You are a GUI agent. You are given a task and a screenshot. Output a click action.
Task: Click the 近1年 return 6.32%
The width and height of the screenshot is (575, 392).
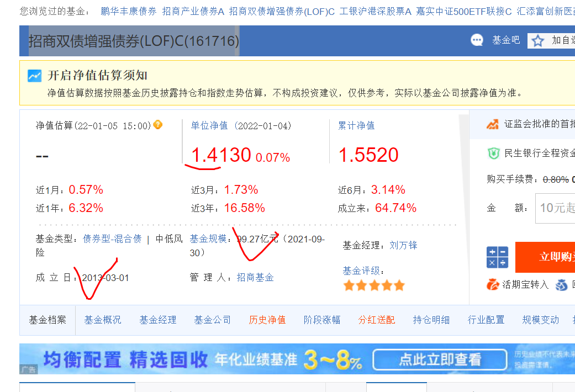[86, 208]
